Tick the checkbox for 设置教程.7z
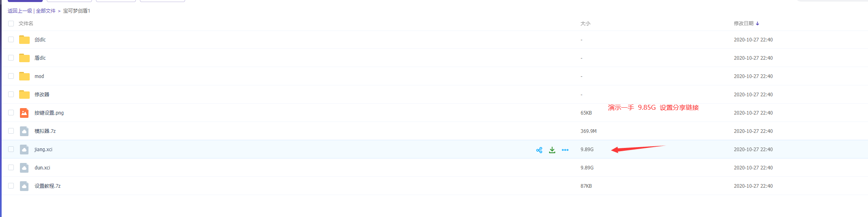This screenshot has width=868, height=217. tap(11, 186)
